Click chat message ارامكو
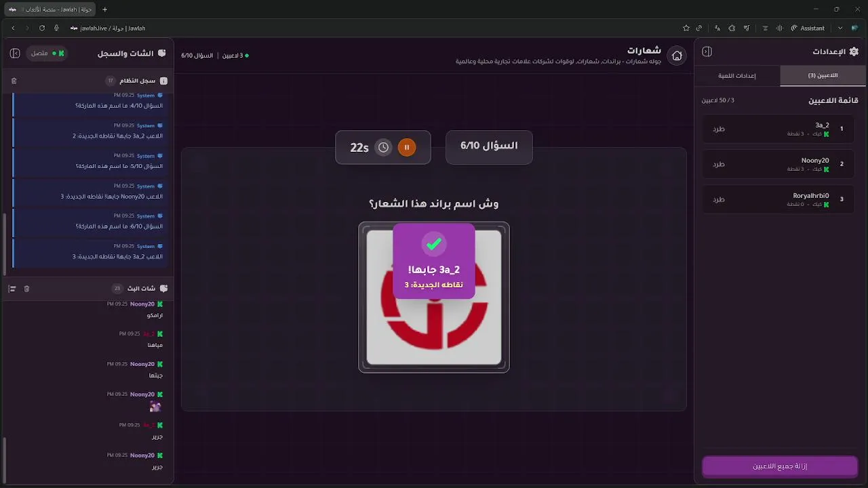Viewport: 868px width, 488px height. pos(155,315)
